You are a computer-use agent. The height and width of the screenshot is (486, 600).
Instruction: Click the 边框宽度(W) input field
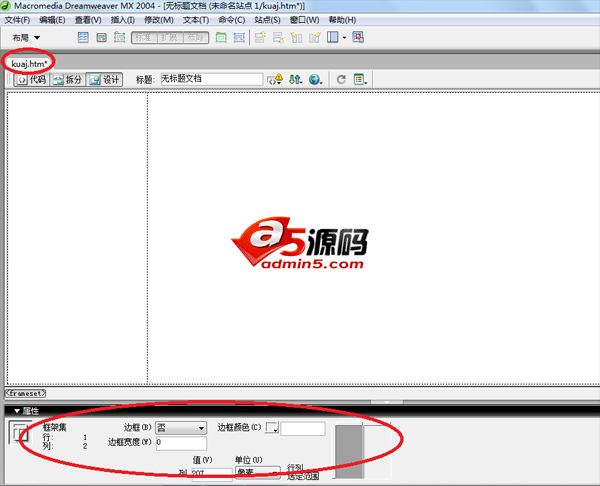coord(181,443)
